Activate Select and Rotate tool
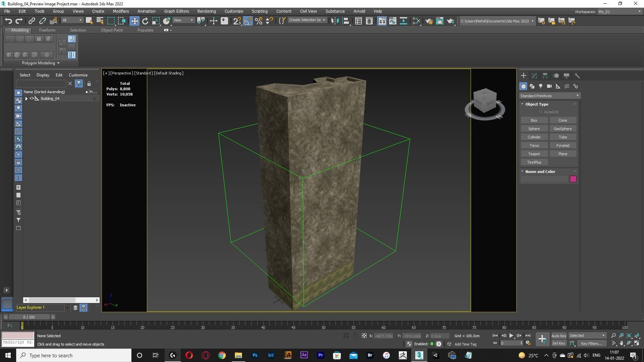Image resolution: width=644 pixels, height=362 pixels. click(145, 21)
